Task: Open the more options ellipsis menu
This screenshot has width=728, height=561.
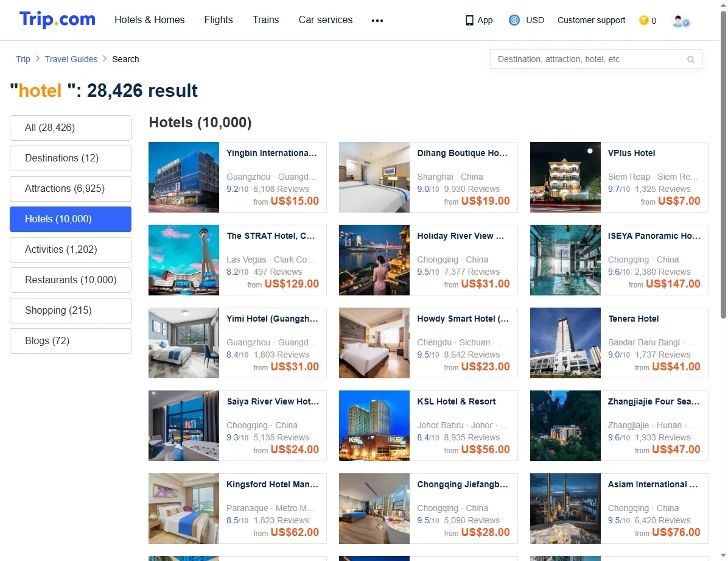Action: point(377,21)
